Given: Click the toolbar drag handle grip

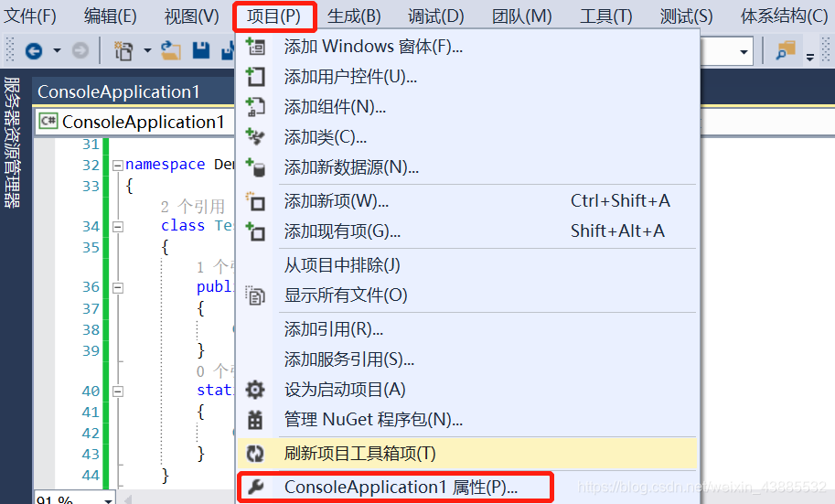Looking at the screenshot, I should [9, 50].
